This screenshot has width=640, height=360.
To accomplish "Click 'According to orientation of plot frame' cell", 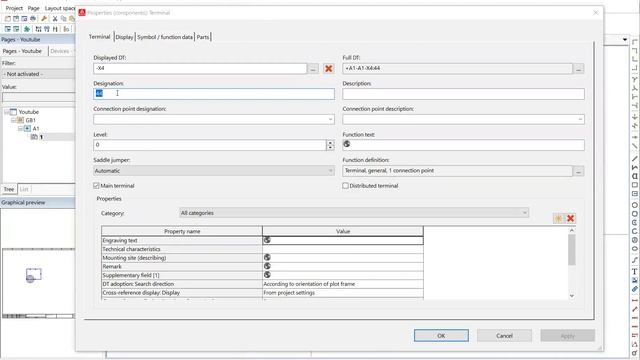I will (343, 284).
